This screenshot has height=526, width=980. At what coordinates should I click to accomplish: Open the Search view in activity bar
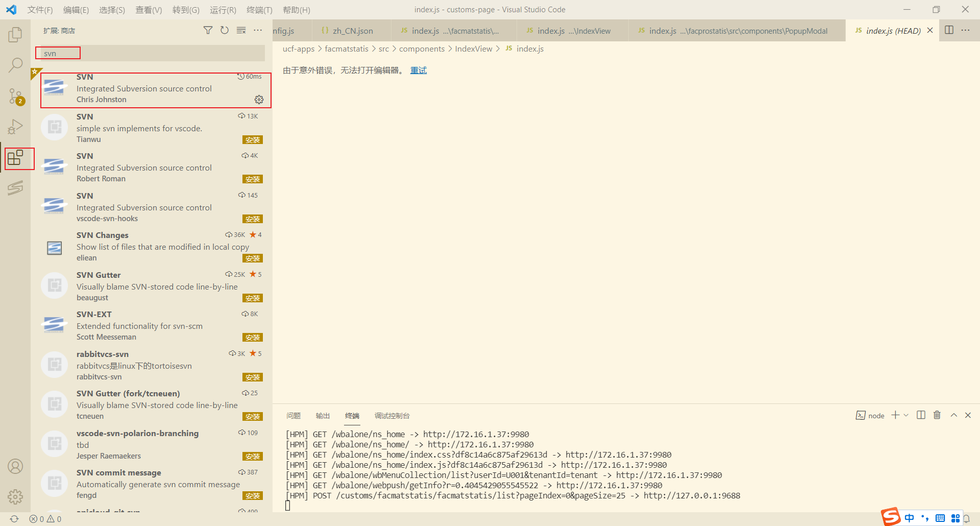click(15, 65)
